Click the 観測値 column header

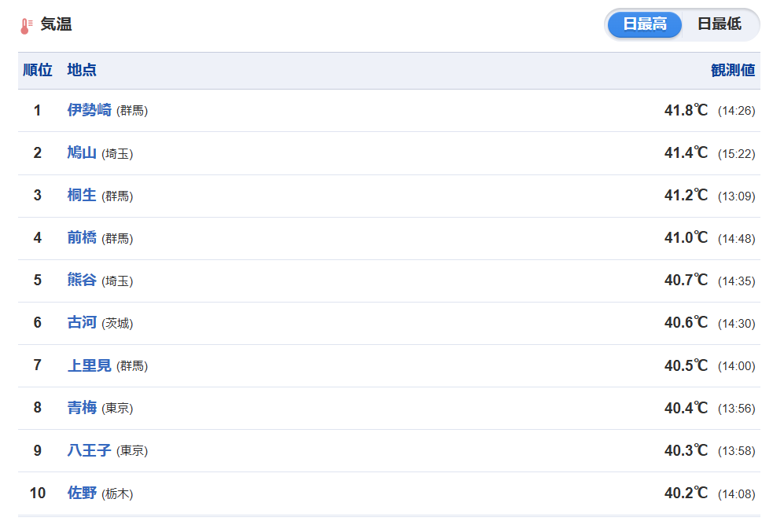coord(733,70)
